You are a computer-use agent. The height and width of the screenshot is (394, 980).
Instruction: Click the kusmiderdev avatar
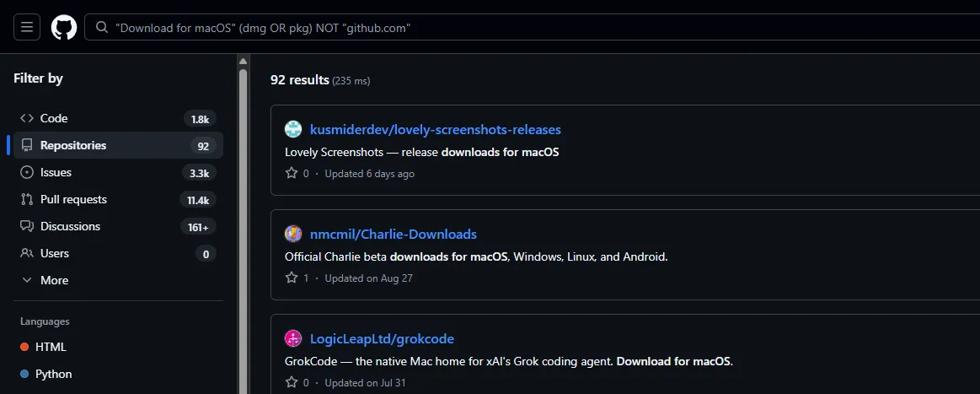click(x=293, y=129)
